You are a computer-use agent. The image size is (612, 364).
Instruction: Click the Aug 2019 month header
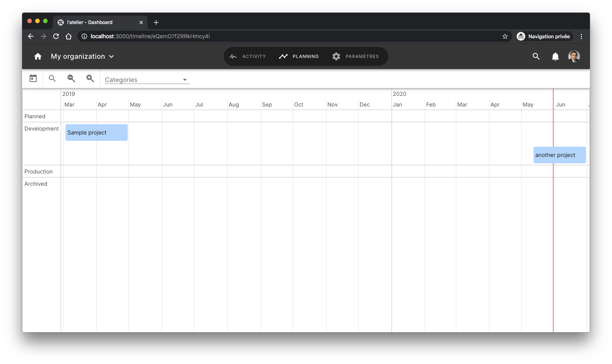[x=233, y=105]
